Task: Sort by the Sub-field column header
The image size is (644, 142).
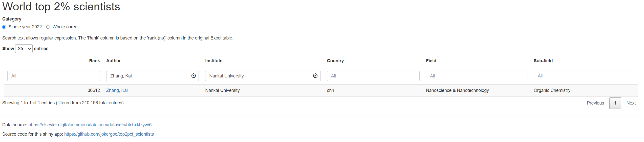Action: tap(543, 61)
